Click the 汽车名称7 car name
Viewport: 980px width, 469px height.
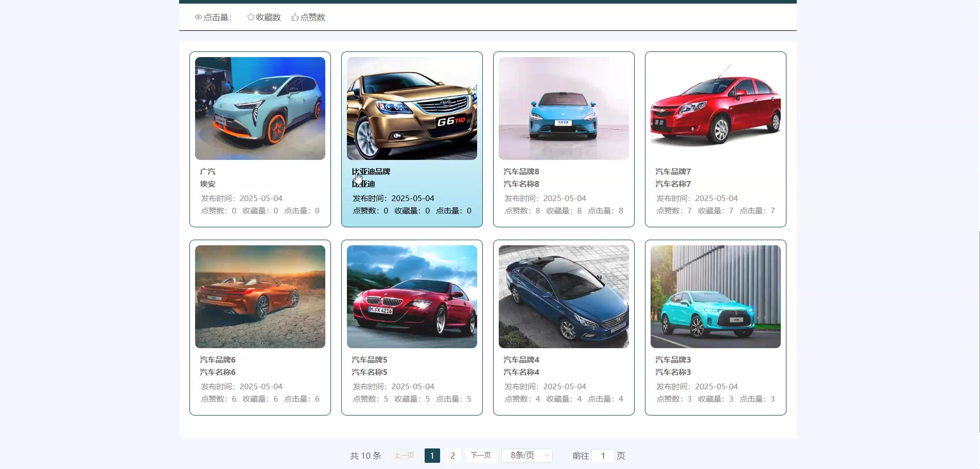tap(673, 184)
